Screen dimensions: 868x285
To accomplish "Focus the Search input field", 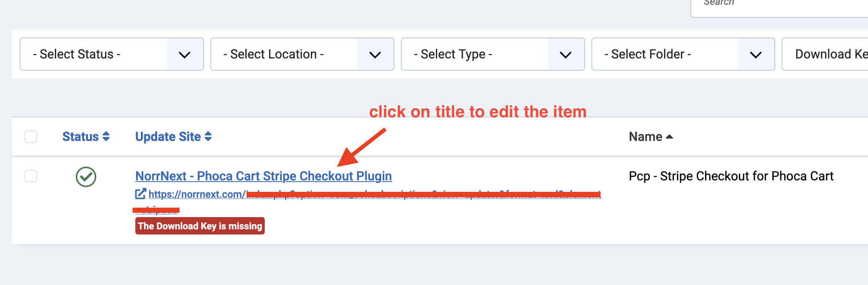I will pyautogui.click(x=779, y=6).
